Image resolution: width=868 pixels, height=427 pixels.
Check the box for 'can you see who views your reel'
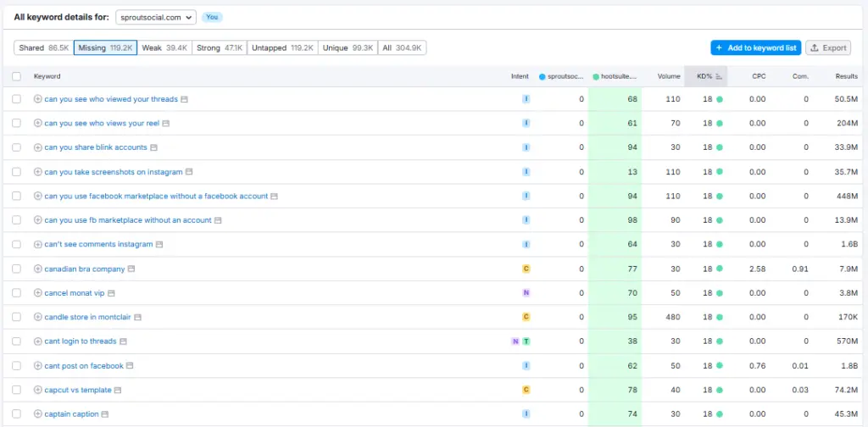[x=16, y=124]
